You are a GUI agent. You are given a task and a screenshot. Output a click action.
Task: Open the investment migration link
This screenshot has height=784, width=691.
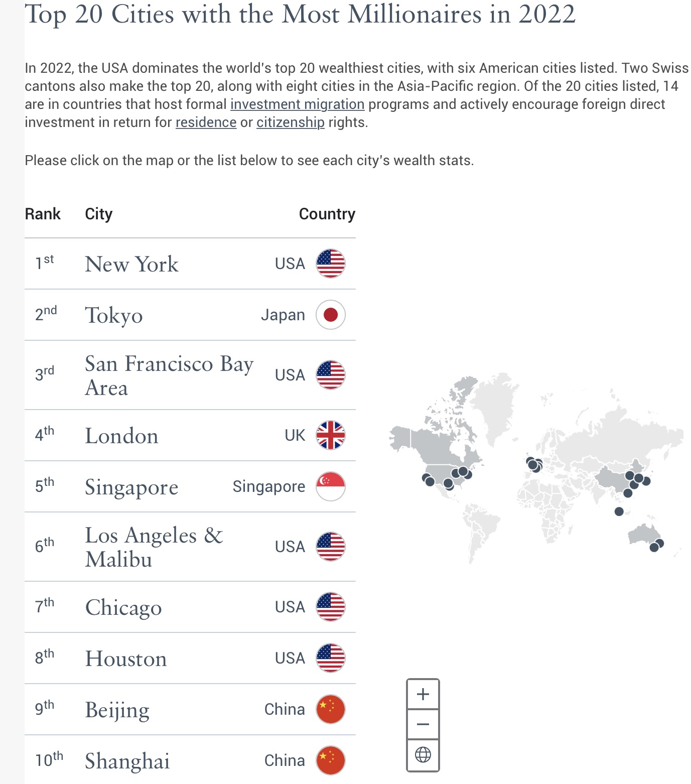[x=297, y=104]
